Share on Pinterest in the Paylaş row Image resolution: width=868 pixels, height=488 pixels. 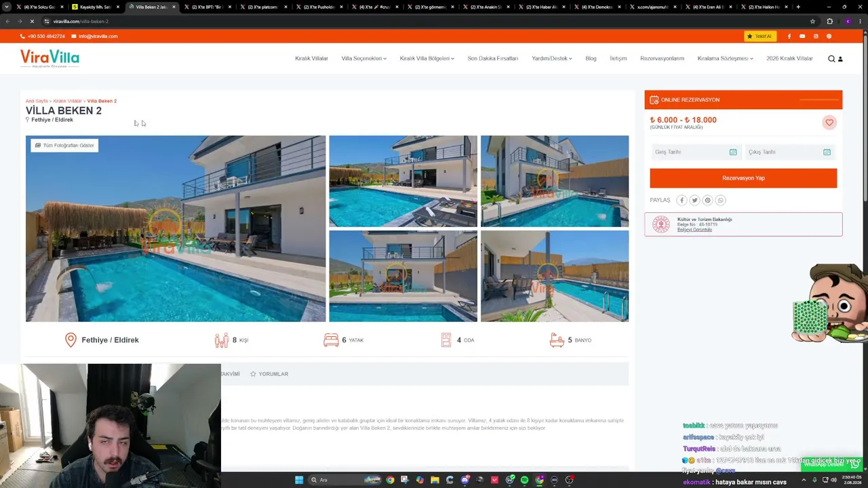(707, 200)
